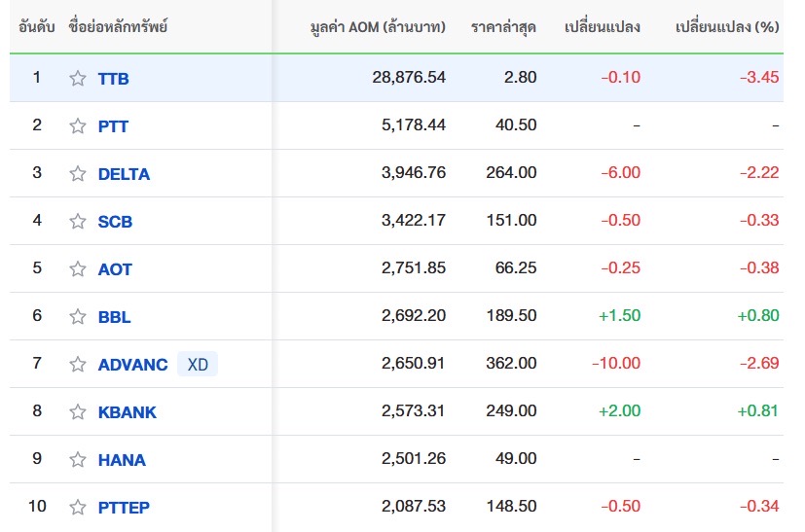Image resolution: width=805 pixels, height=532 pixels.
Task: Select AOM value 5,178.44
Action: (x=414, y=124)
